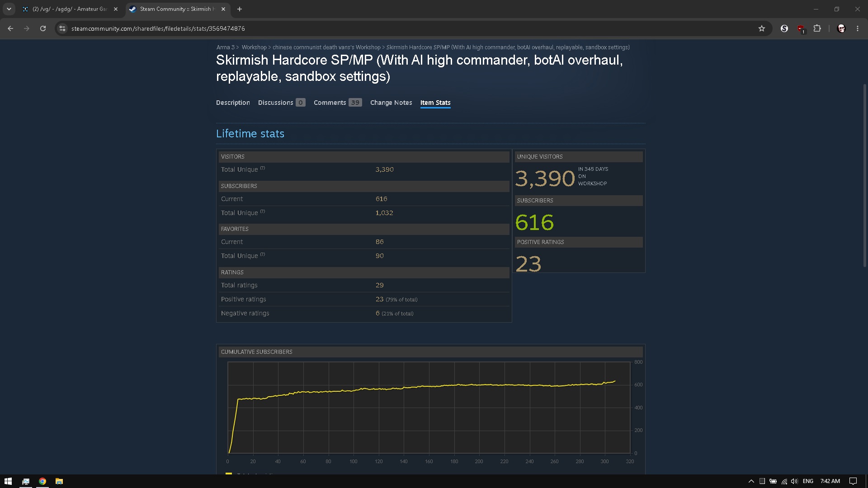Open the Discussions tab
This screenshot has height=488, width=868.
(x=282, y=103)
